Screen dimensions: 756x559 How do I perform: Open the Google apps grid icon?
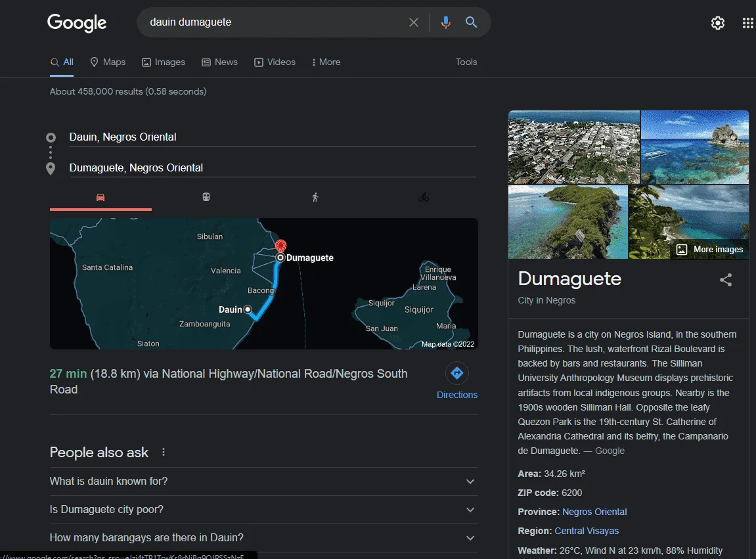[748, 23]
